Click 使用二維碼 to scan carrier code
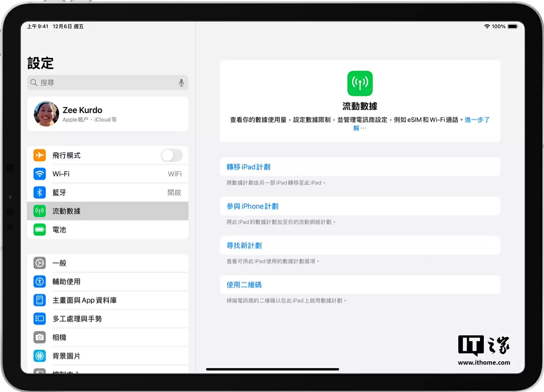This screenshot has height=392, width=544. [244, 284]
